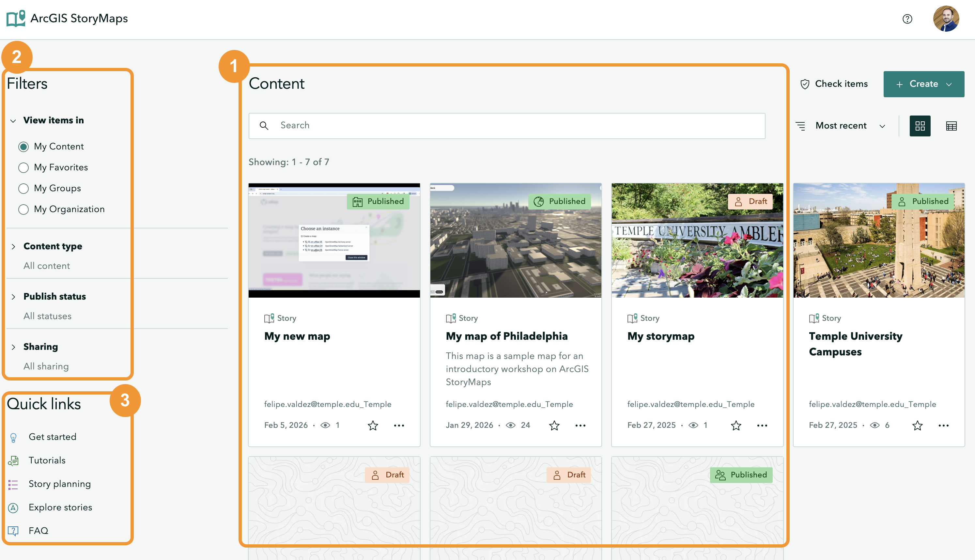Star the Temple University Campuses story
Viewport: 975px width, 560px height.
(x=917, y=426)
